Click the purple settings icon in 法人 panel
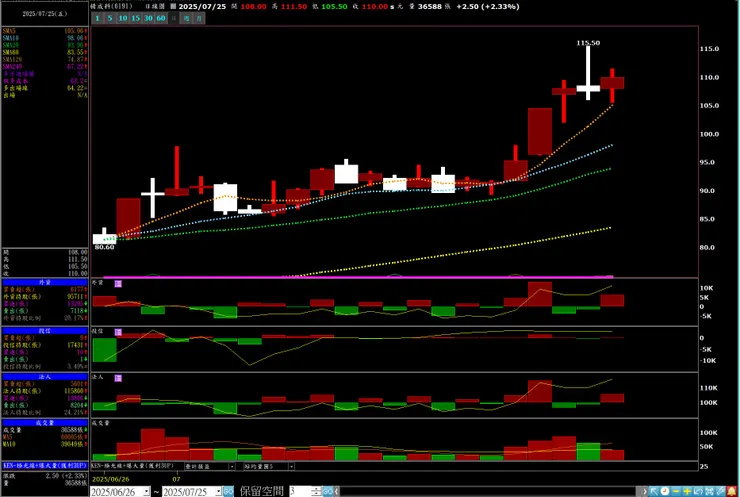This screenshot has width=740, height=497. coord(118,378)
